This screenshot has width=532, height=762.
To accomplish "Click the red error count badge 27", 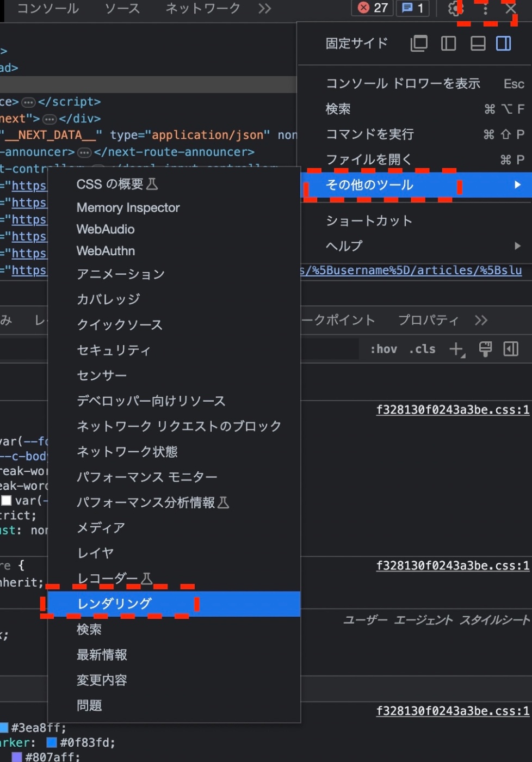I will pos(373,8).
